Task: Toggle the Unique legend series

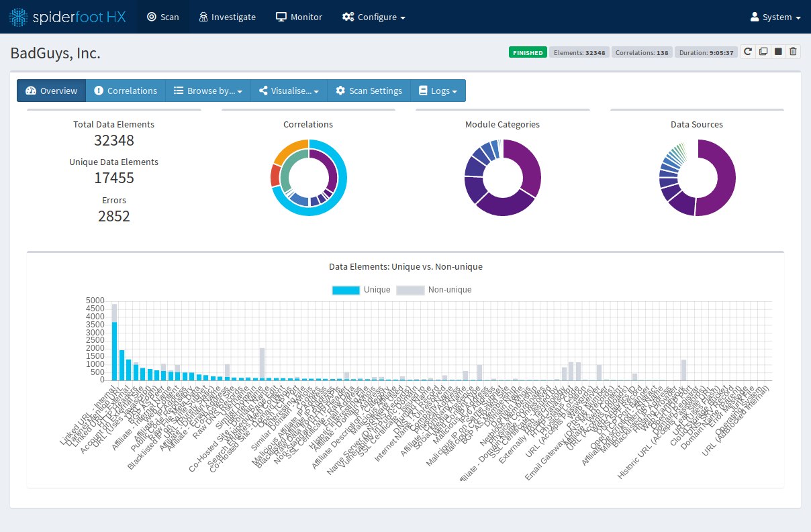Action: (x=361, y=290)
